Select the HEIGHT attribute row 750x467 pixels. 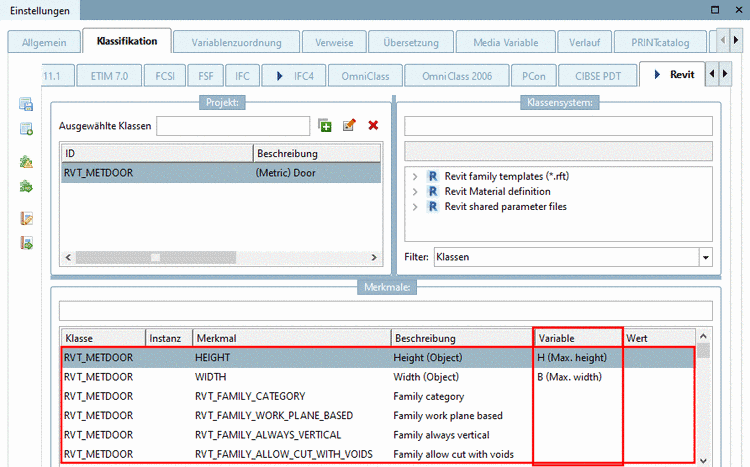point(378,357)
